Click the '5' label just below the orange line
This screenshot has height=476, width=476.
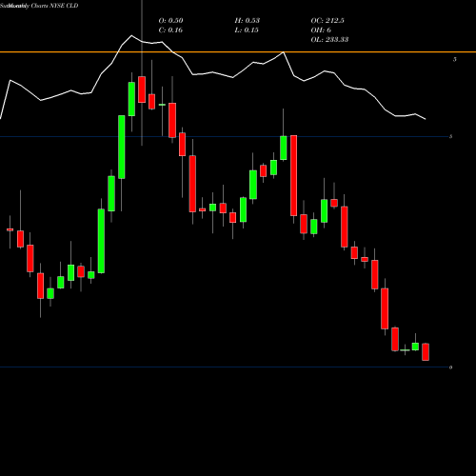point(455,59)
